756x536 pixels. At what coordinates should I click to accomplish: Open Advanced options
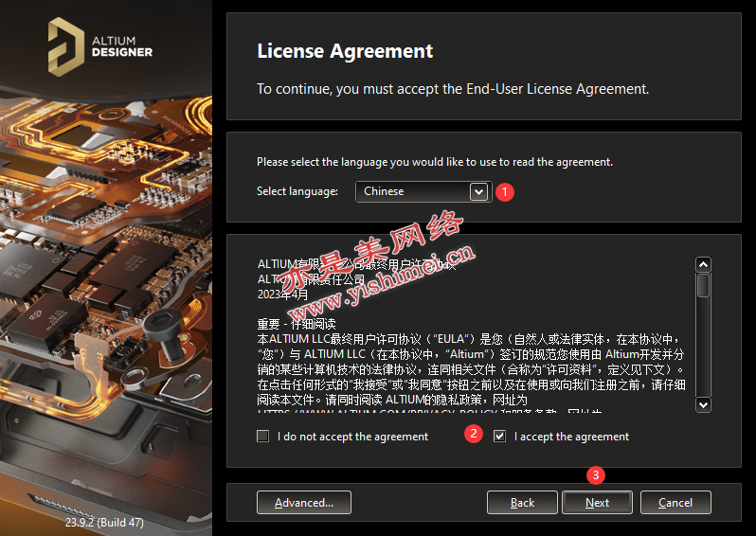304,503
